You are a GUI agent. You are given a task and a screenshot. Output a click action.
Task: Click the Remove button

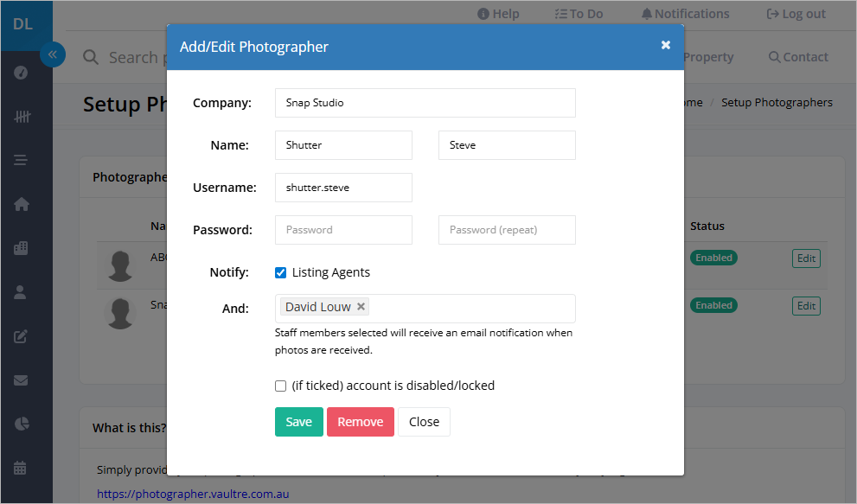click(360, 422)
